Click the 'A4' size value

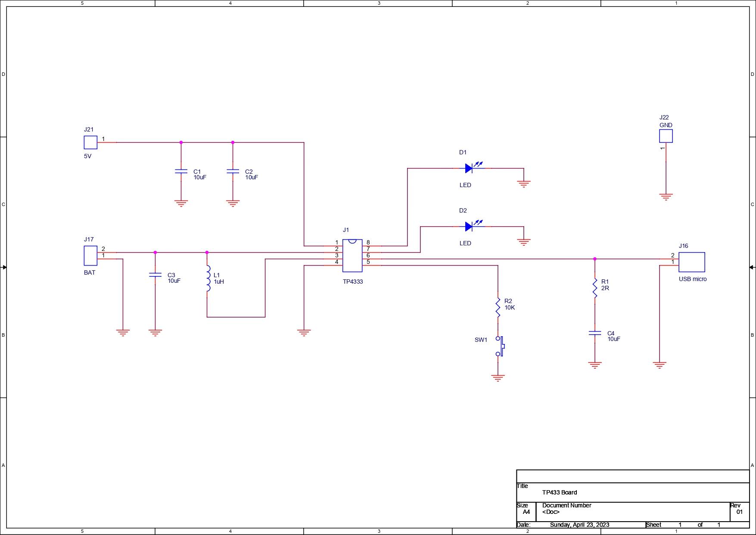point(526,512)
